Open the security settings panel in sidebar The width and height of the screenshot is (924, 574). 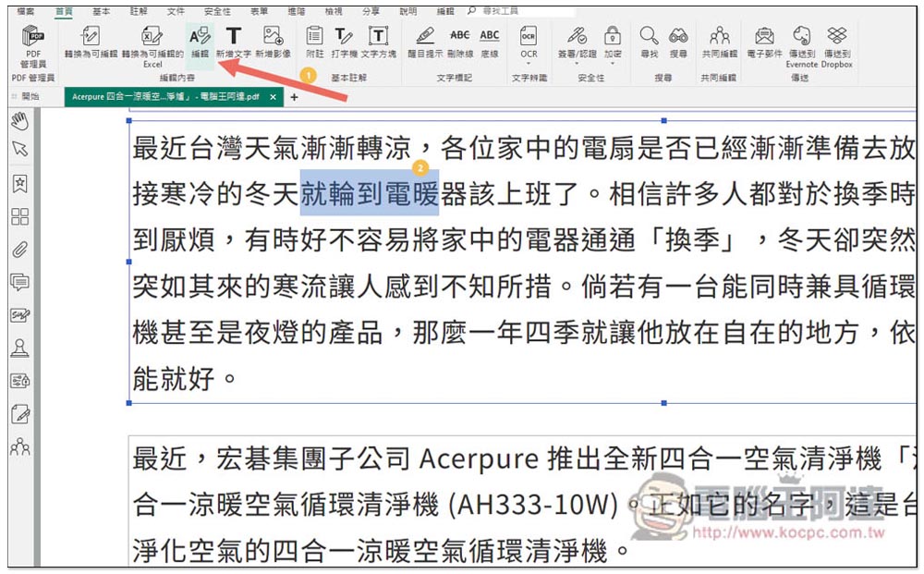(20, 381)
